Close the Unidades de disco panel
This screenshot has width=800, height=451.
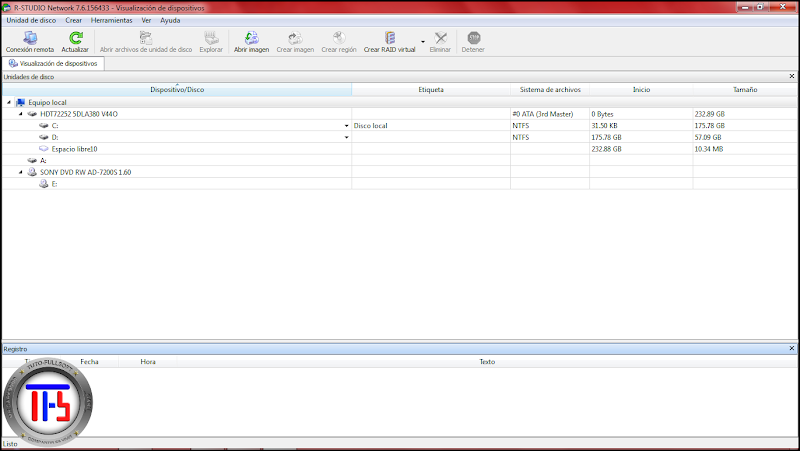[792, 77]
